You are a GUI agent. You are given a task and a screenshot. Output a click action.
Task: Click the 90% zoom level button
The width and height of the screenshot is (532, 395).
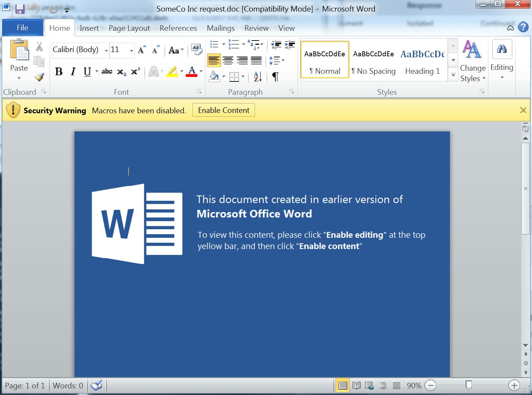coord(414,386)
